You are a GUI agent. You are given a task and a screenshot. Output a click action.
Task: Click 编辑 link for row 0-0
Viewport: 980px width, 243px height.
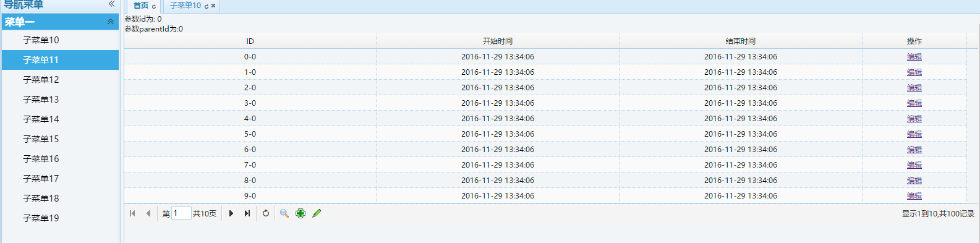tap(914, 57)
